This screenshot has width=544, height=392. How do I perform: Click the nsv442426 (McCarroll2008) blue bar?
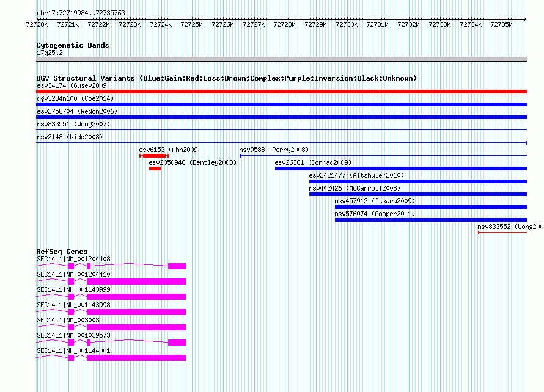(417, 194)
